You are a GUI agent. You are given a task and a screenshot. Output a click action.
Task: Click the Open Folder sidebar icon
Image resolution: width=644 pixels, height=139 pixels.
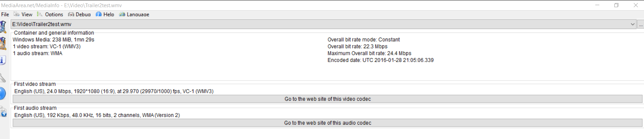coord(3,44)
